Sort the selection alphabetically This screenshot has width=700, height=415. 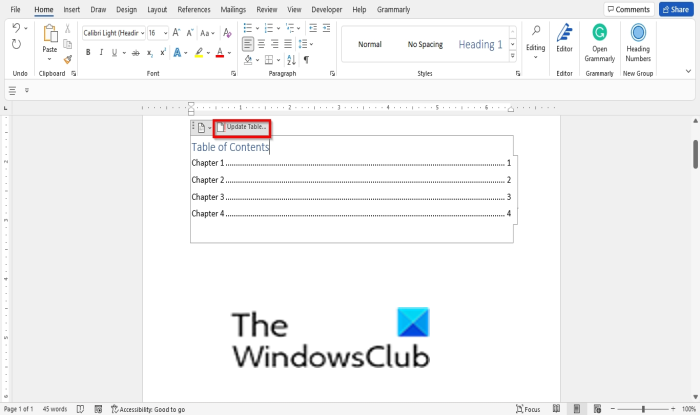[x=292, y=59]
